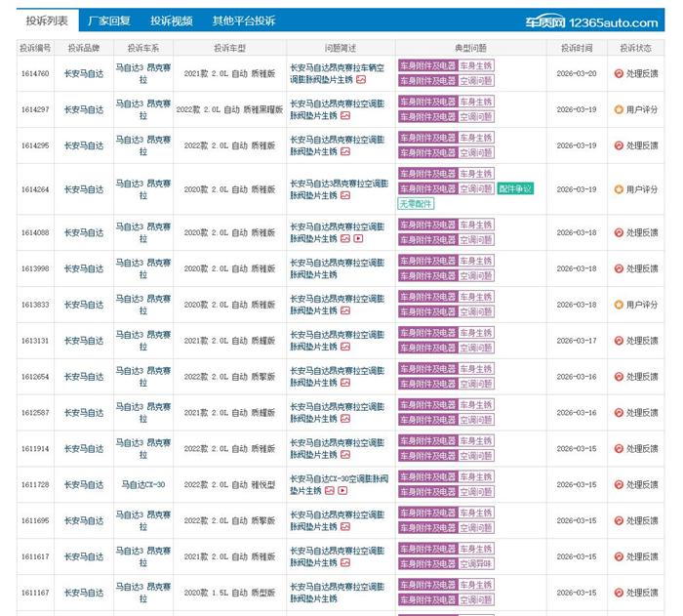This screenshot has height=616, width=683.
Task: View the photo icon in complaint 1614264
Action: click(345, 195)
